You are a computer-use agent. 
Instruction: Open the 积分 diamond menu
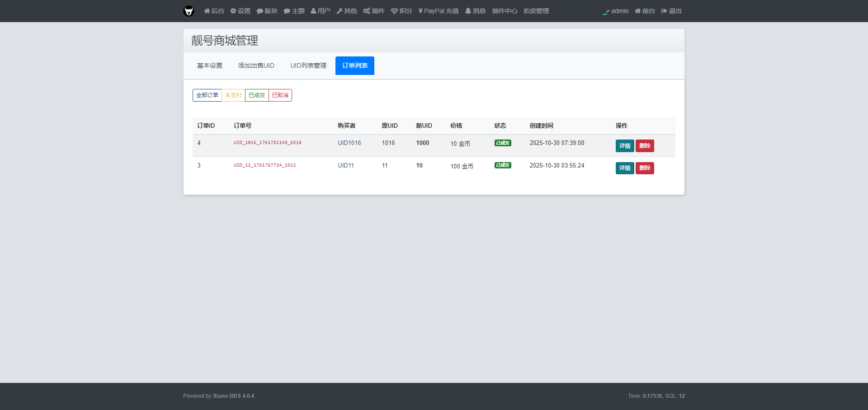(x=401, y=11)
